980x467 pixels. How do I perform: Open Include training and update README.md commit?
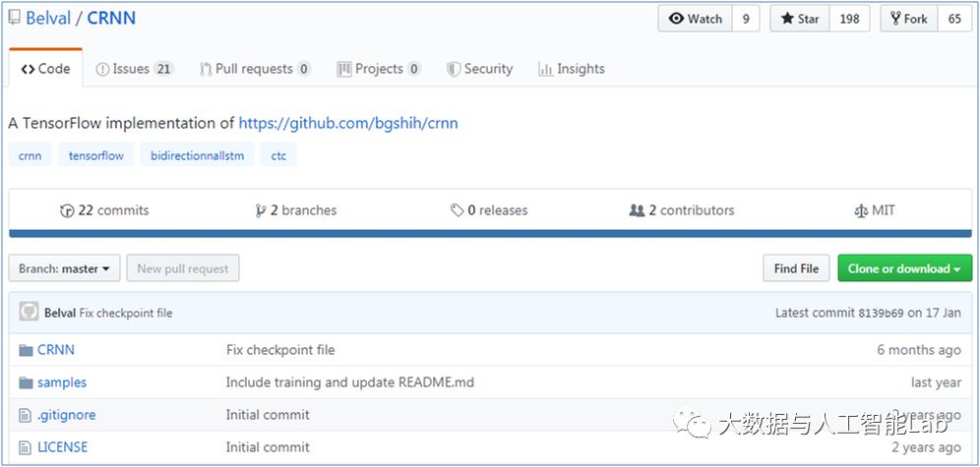click(350, 382)
